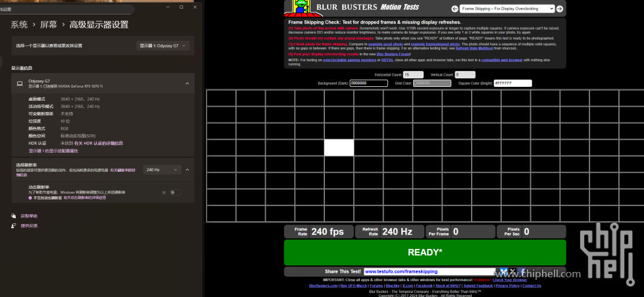Open the Buy UFO Merch footer link
644x297 pixels.
coord(354,286)
